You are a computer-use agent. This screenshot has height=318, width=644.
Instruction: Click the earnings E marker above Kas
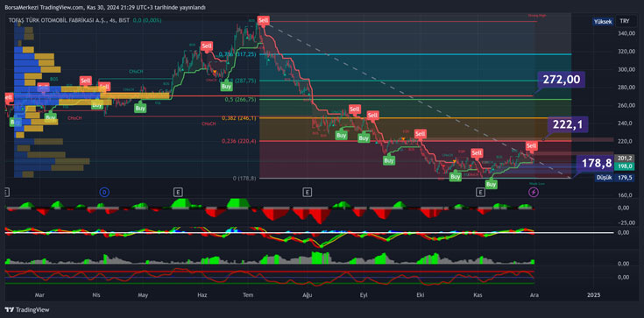tap(480, 192)
